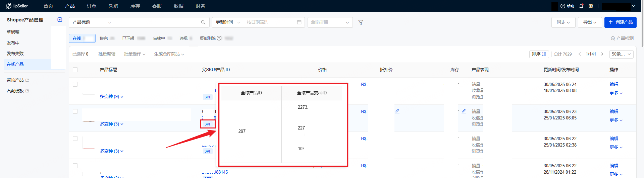Screen dimensions: 644x178
Task: Go to next page arrow
Action: click(x=602, y=54)
